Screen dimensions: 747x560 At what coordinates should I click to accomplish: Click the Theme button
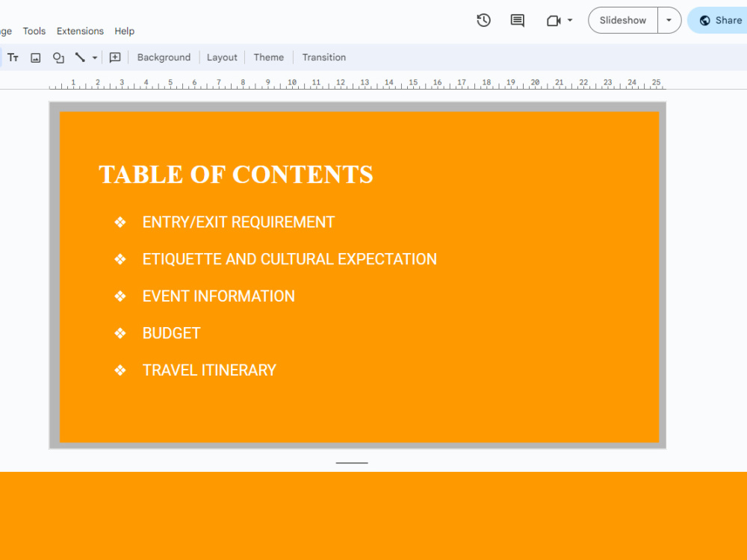[x=269, y=57]
